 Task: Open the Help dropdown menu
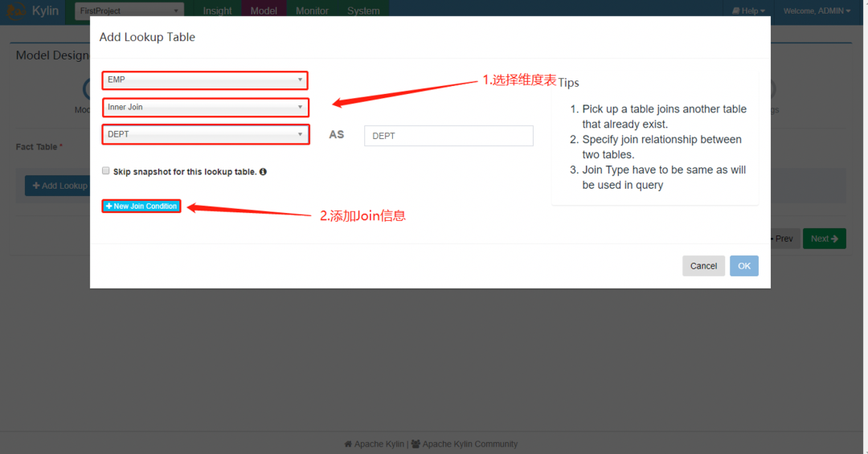coord(748,10)
